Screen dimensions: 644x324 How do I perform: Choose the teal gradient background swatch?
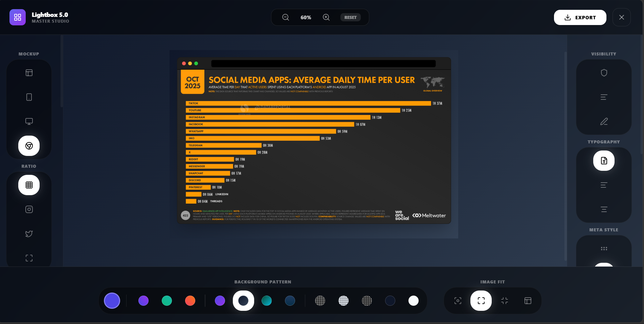tap(267, 301)
